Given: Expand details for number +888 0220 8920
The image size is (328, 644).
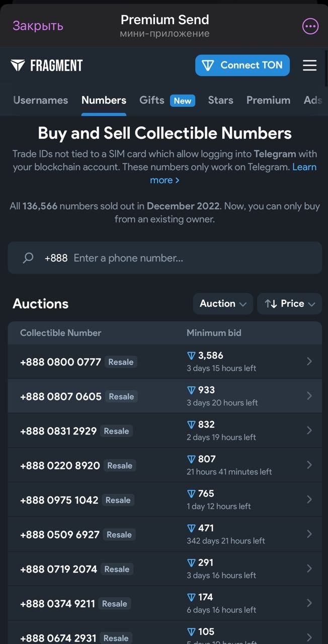Looking at the screenshot, I should pos(308,465).
